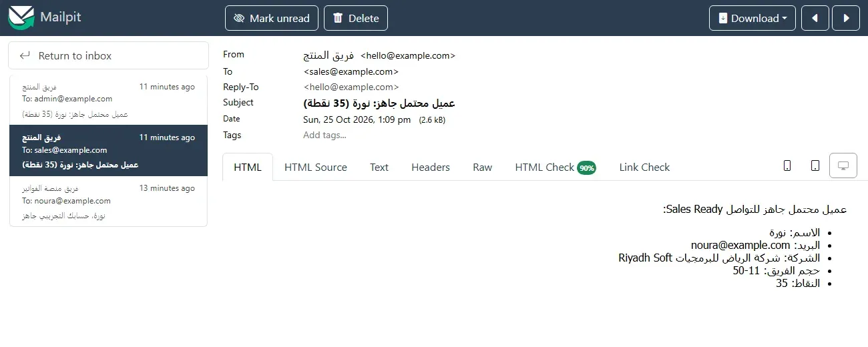Viewport: 868px width, 347px height.
Task: Open the Headers tab
Action: click(431, 167)
